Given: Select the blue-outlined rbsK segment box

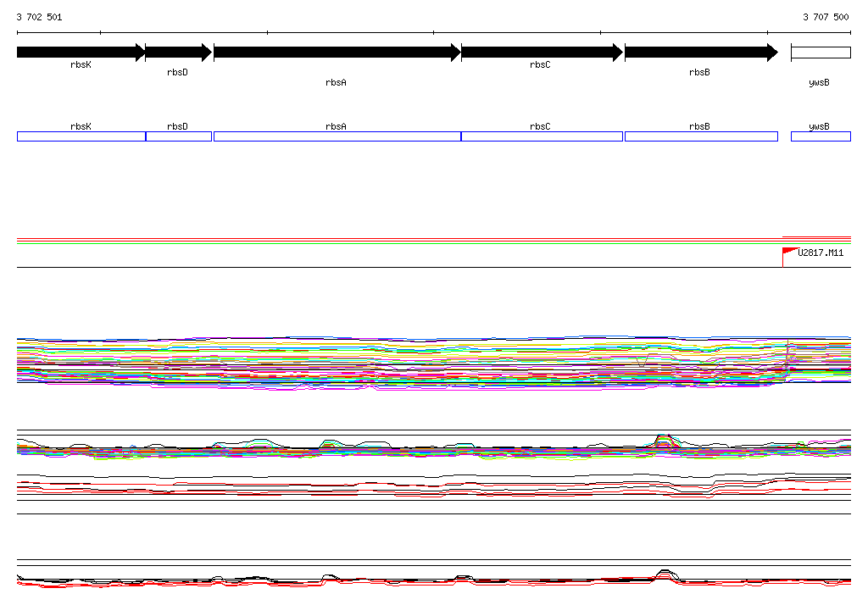Looking at the screenshot, I should pyautogui.click(x=81, y=136).
